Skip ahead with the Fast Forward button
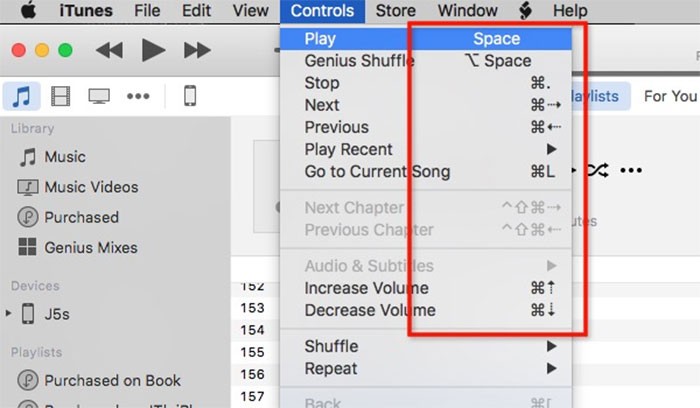The image size is (700, 408). (x=197, y=50)
